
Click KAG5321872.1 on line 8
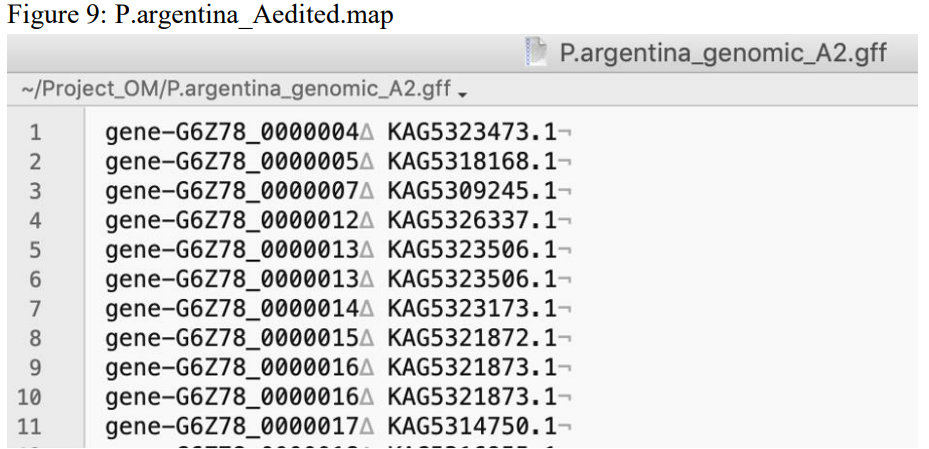[x=472, y=338]
